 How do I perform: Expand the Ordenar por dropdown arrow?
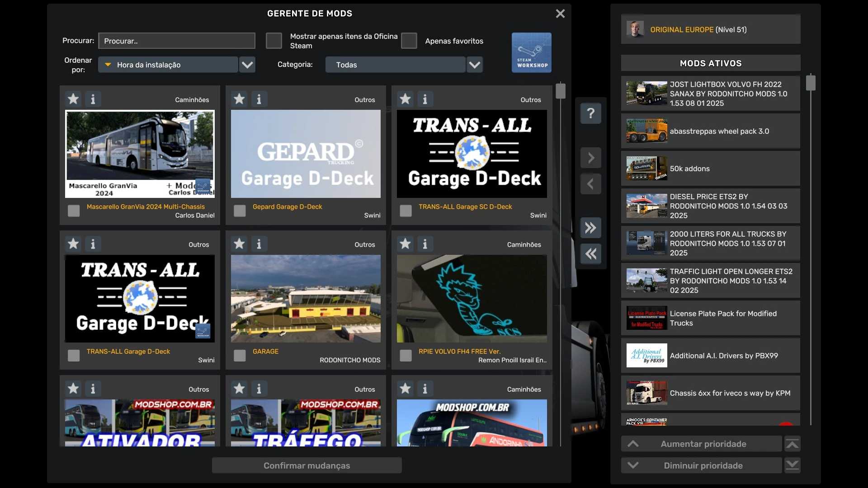(247, 65)
